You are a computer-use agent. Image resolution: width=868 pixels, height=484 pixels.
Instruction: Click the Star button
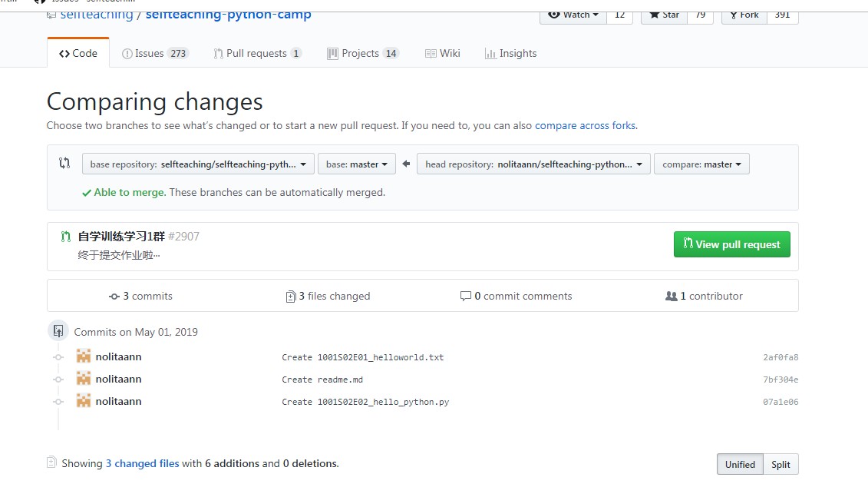tap(665, 15)
